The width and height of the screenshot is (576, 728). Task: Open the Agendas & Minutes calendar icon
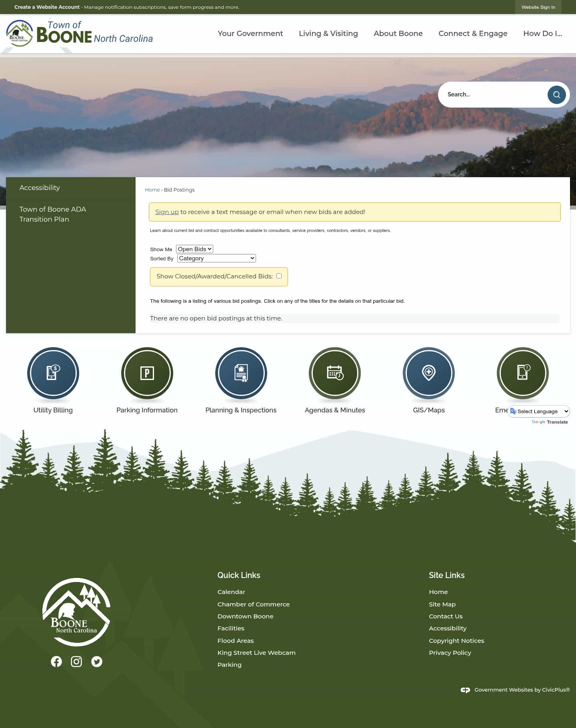335,373
